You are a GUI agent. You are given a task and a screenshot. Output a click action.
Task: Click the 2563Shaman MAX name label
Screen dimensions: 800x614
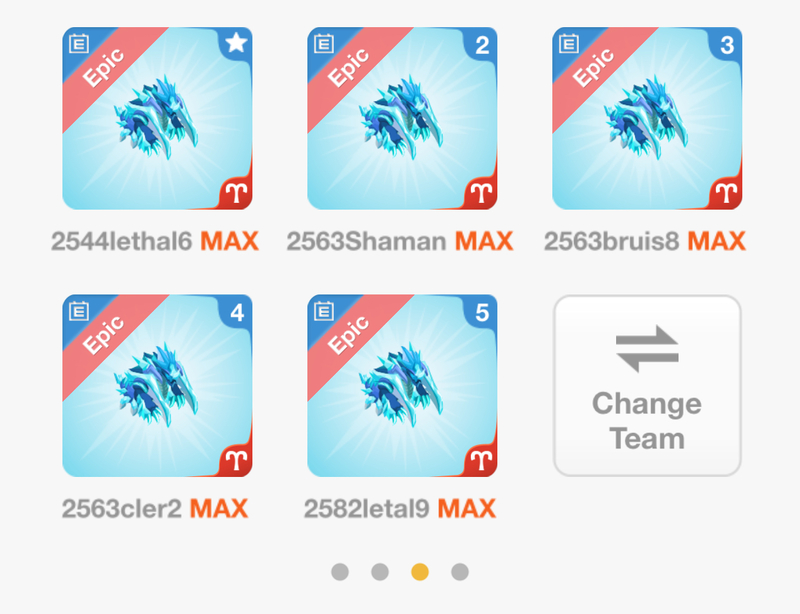(399, 241)
